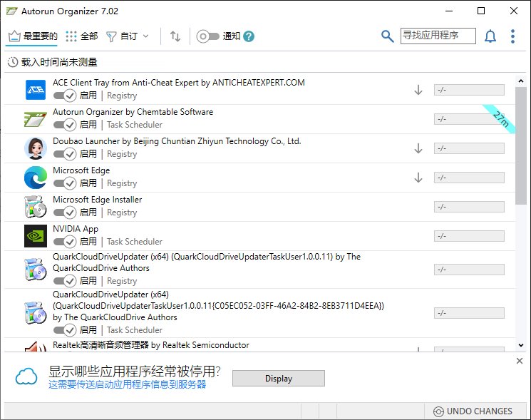Click the ACE Client Tray app icon
This screenshot has height=420, width=531.
point(36,90)
